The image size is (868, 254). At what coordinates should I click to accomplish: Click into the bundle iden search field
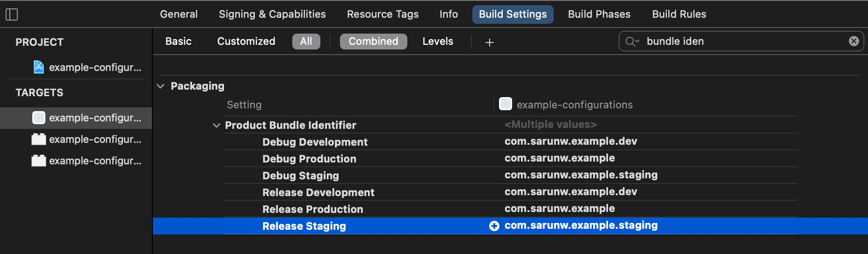pos(744,41)
